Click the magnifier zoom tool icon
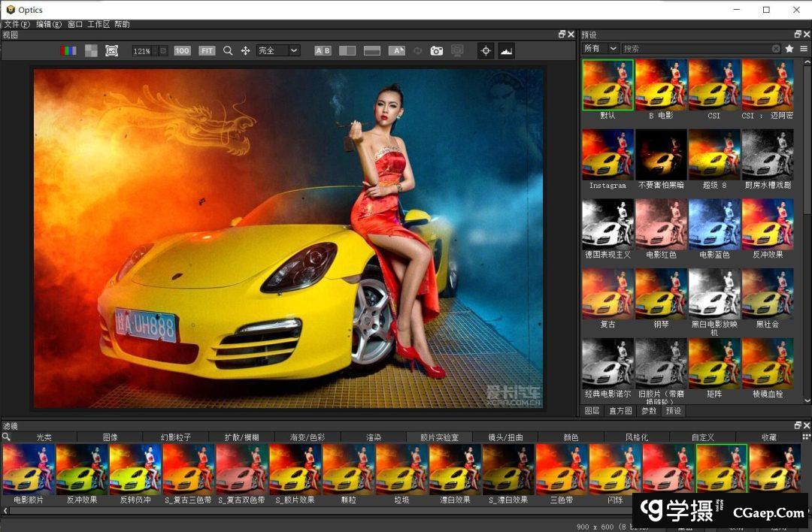812x532 pixels. pos(228,50)
